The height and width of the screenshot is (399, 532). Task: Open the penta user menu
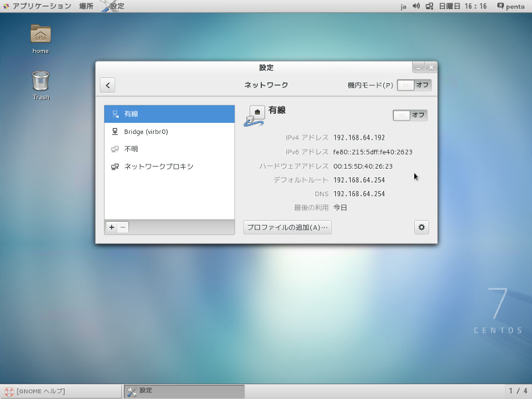point(510,6)
